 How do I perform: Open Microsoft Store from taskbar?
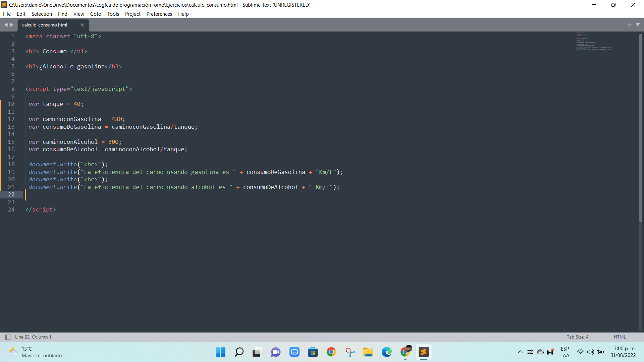click(313, 352)
